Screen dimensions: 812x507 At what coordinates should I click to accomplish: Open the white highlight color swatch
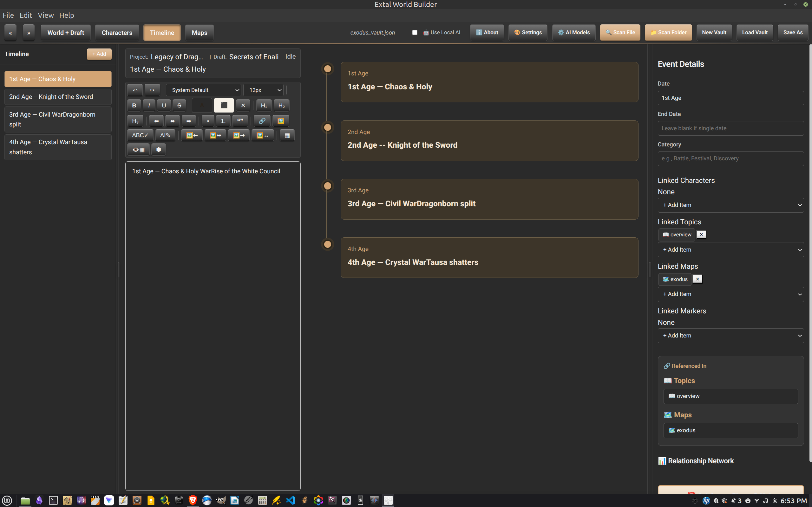pos(224,106)
